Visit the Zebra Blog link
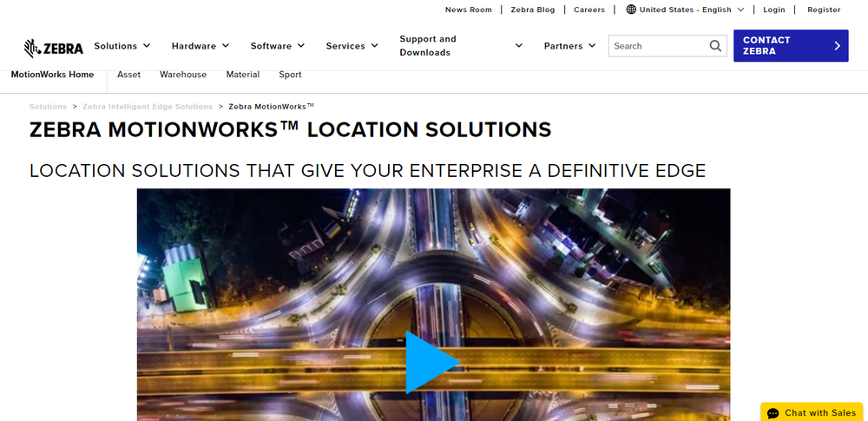 [533, 10]
